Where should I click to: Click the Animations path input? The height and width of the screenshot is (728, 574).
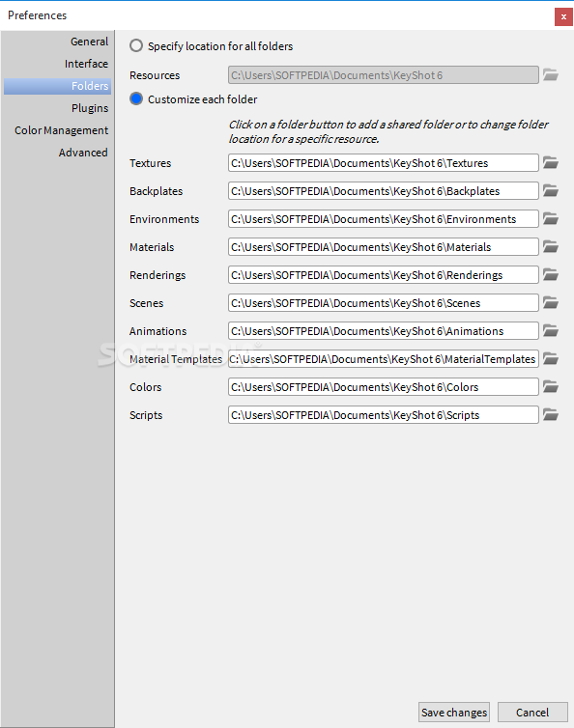click(x=384, y=330)
